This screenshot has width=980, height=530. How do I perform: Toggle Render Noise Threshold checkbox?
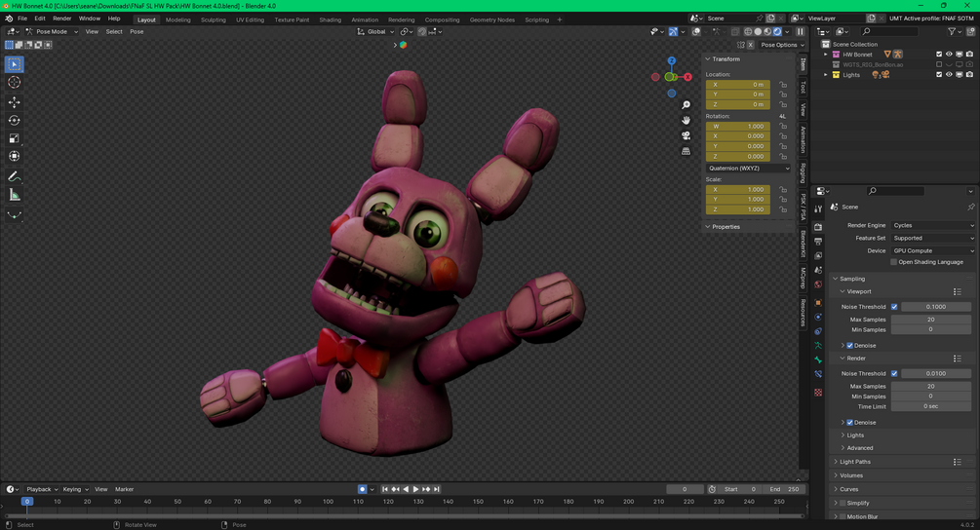click(894, 373)
